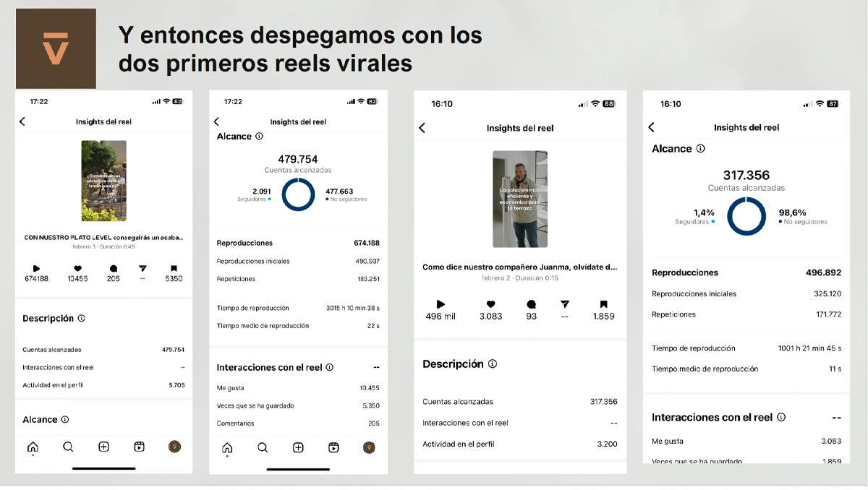The height and width of the screenshot is (490, 868).
Task: Tap the heart icon above 10455
Action: coord(77,268)
